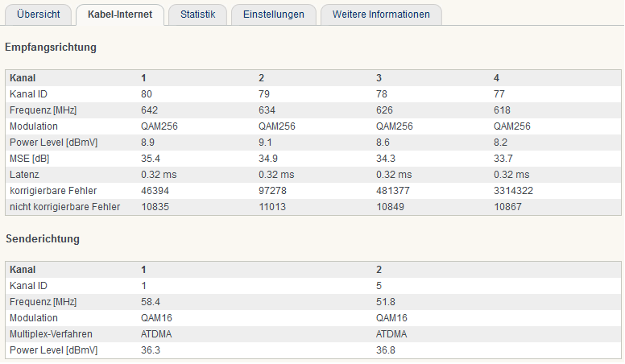Click the Empfangsrichtung section heading
This screenshot has width=625, height=364.
[x=51, y=48]
